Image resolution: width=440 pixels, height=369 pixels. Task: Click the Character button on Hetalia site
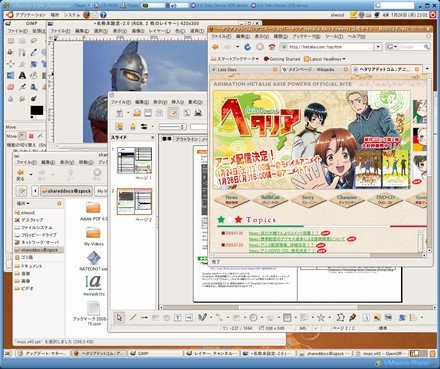[347, 200]
